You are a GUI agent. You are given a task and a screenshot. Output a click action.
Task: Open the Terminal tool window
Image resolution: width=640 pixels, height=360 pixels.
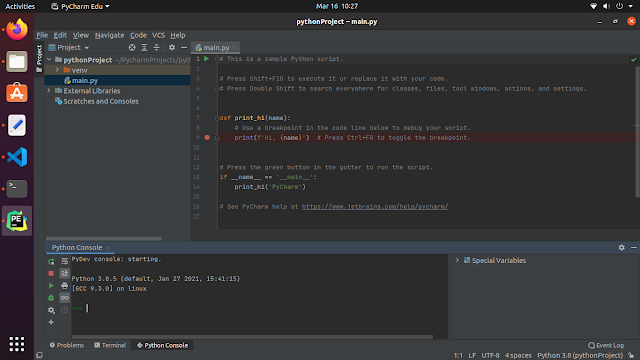(110, 345)
